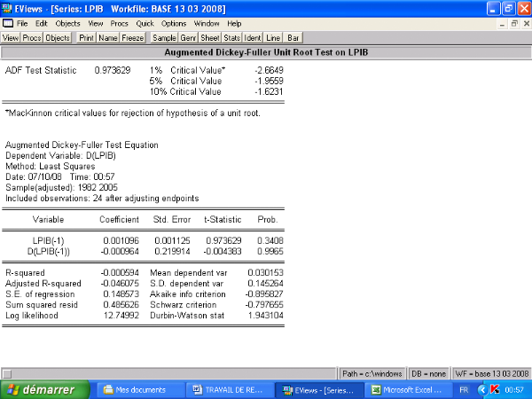Click the Path = c:\windows status field
The image size is (532, 399).
click(x=372, y=373)
